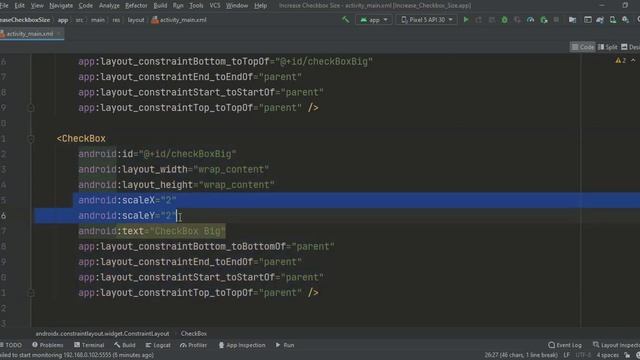Open the app run configuration dropdown
Image resolution: width=640 pixels, height=360 pixels.
(374, 20)
